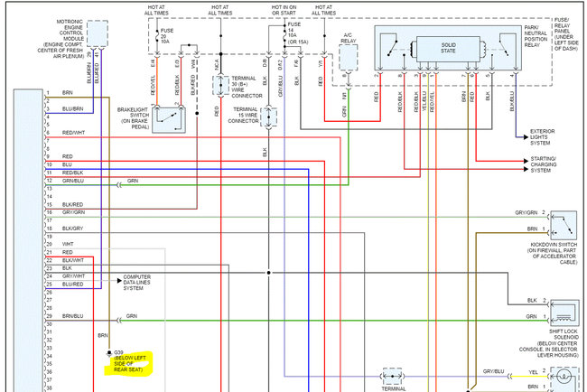
Task: Click the EXTERIOR LIGHTS SYSTEM label
Action: [542, 137]
